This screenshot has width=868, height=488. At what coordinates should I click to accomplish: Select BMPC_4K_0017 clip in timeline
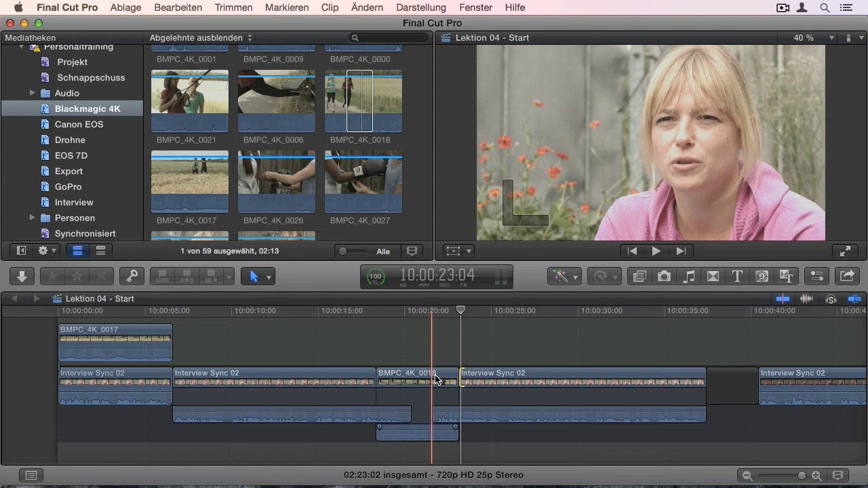(115, 343)
